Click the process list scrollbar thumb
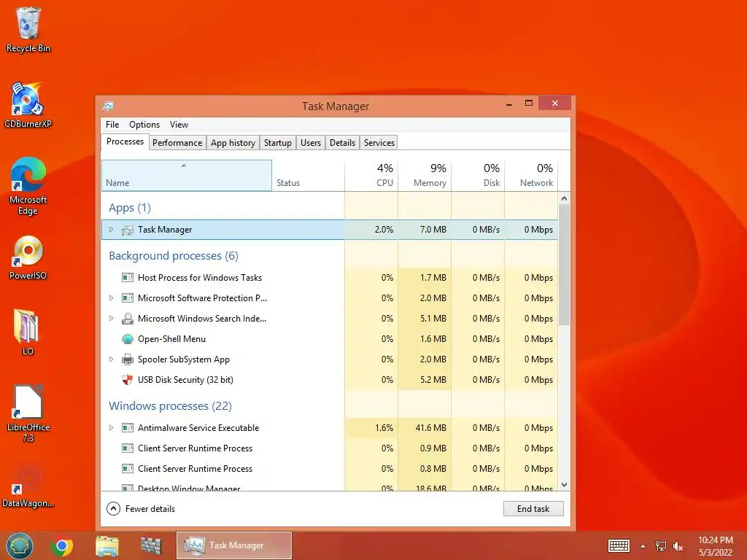This screenshot has height=560, width=747. 564,265
